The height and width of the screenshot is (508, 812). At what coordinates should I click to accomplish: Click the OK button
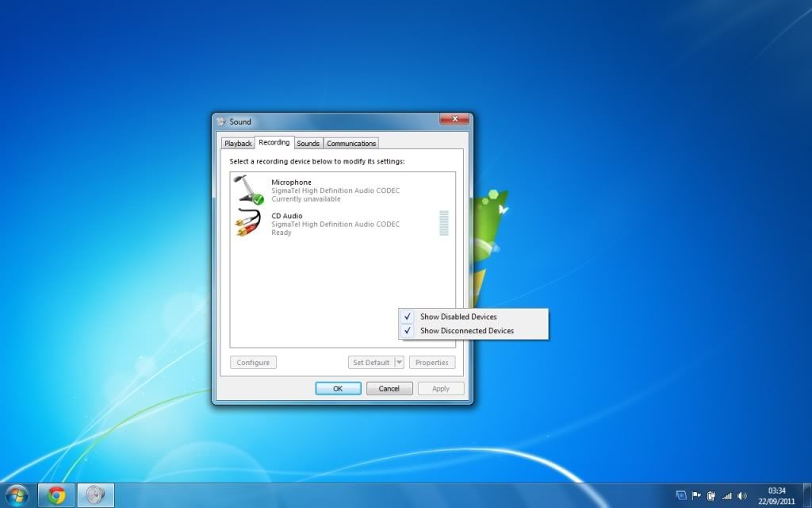click(338, 388)
